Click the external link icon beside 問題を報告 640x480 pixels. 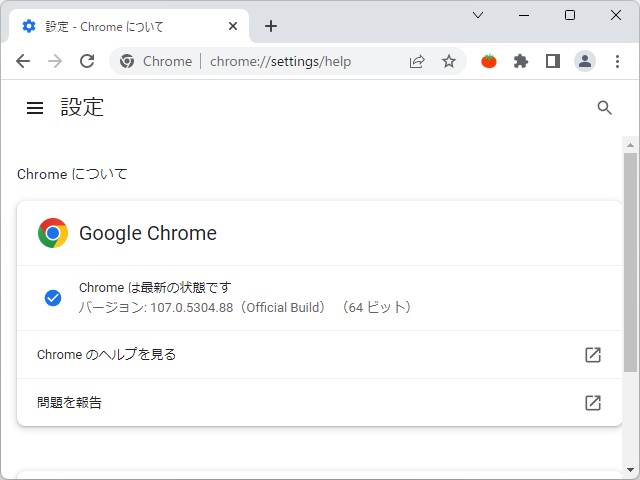click(593, 403)
